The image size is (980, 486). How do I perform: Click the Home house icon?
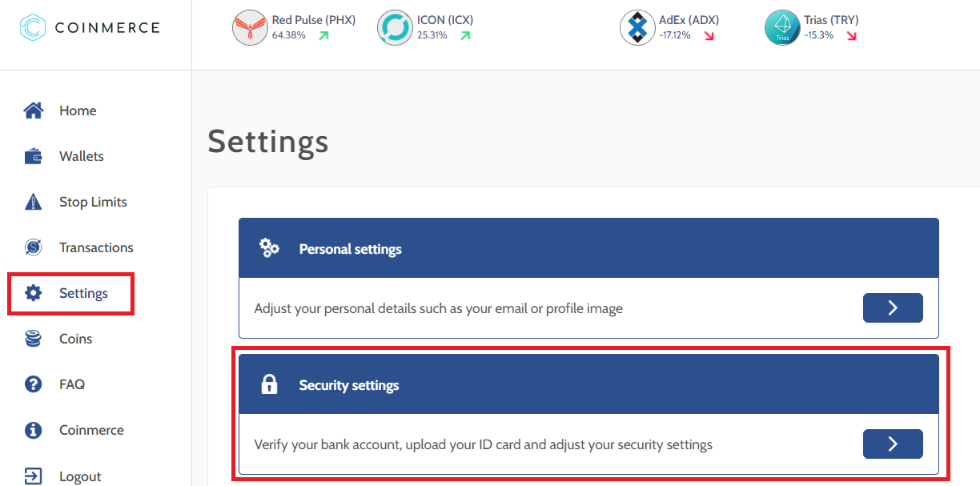coord(33,110)
